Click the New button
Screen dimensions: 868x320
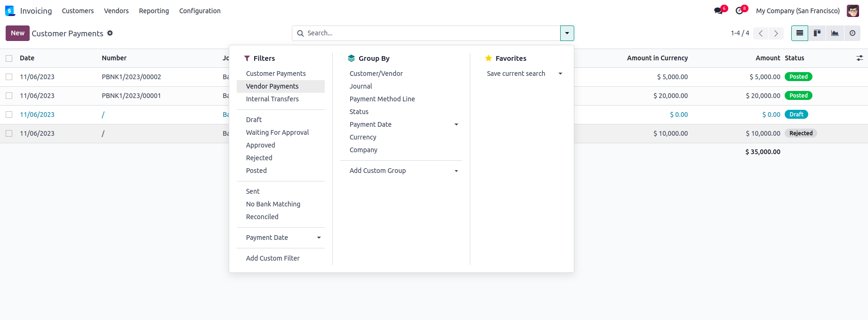(17, 33)
